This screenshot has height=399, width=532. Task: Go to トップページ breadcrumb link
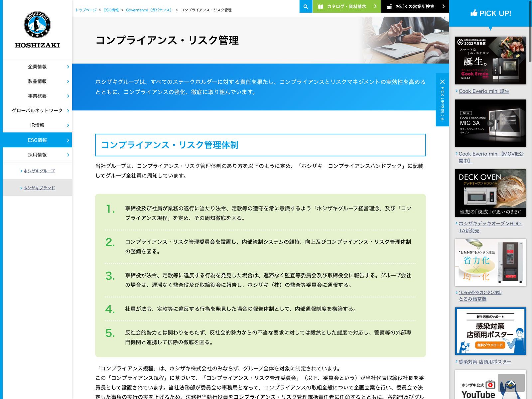pos(86,10)
